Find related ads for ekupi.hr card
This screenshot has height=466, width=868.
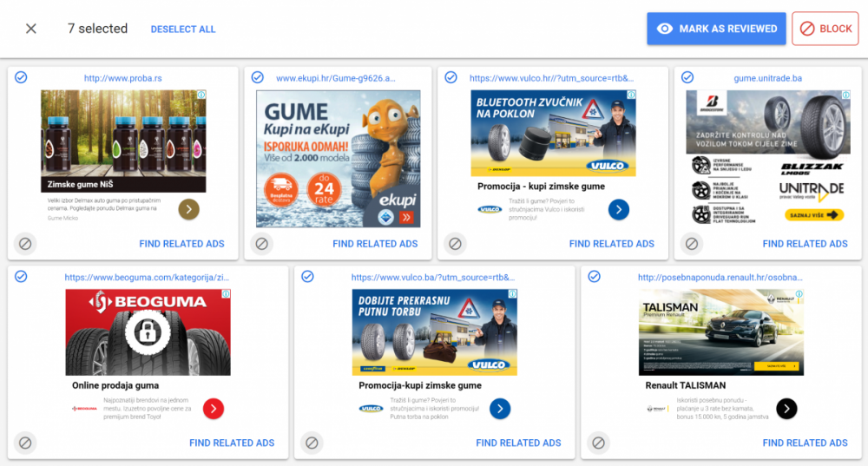click(375, 244)
